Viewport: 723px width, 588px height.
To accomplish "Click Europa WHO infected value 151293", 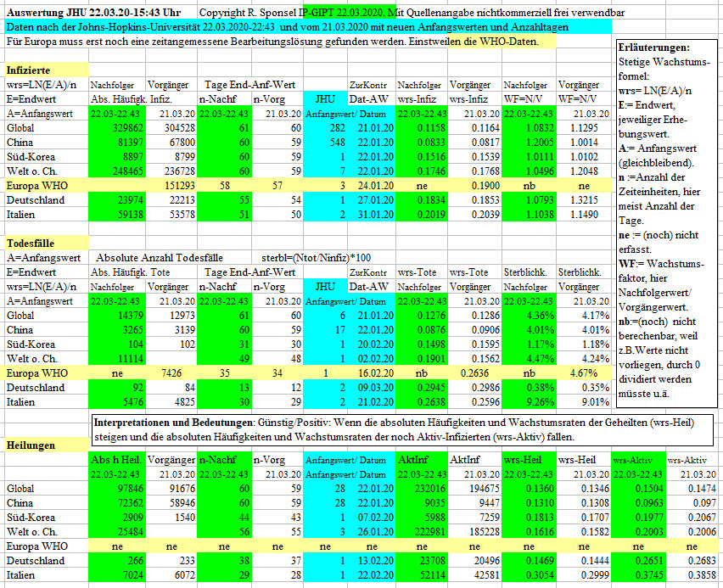I will pyautogui.click(x=171, y=185).
